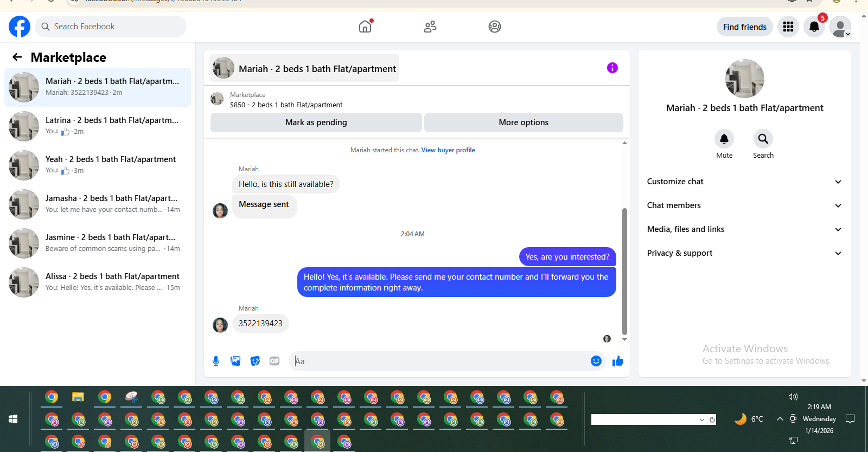
Task: Click the '2:04 AM' timestamp in the chat
Action: tap(412, 234)
